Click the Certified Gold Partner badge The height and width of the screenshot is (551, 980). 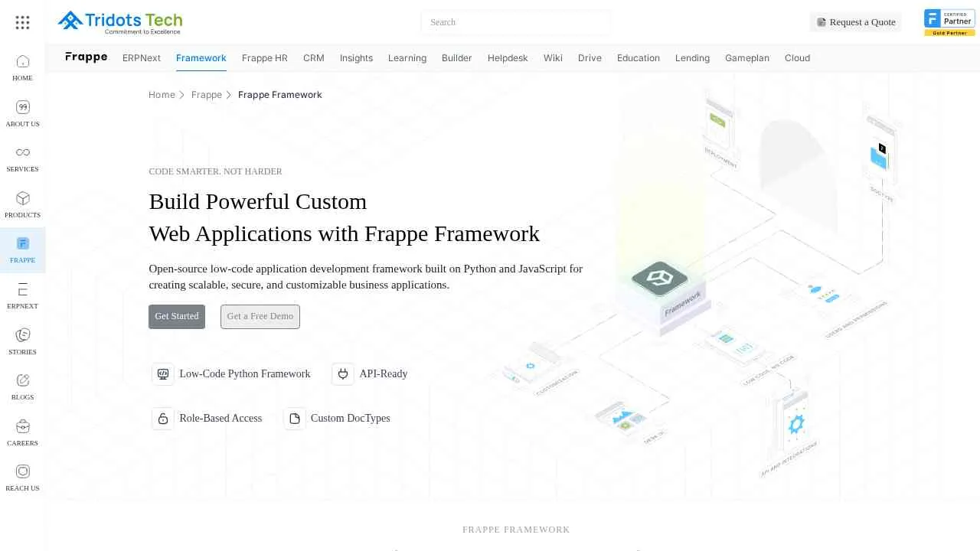tap(949, 22)
